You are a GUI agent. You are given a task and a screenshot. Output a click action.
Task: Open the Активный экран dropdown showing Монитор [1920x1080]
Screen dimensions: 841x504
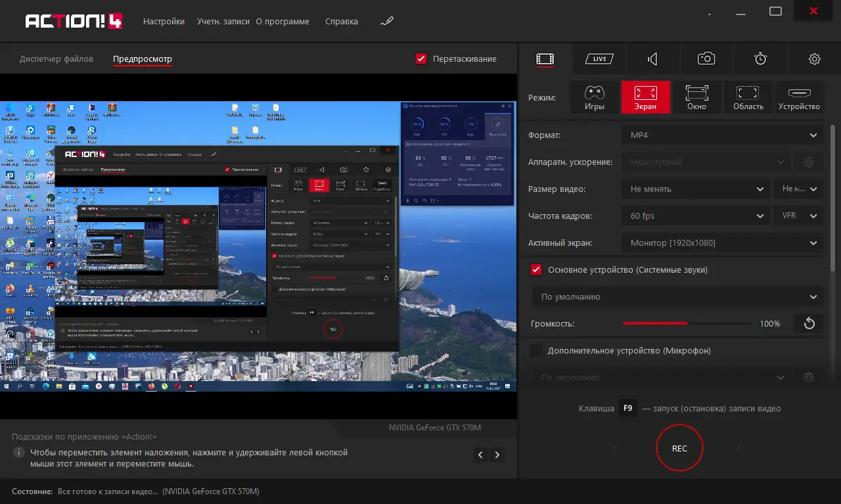tap(722, 243)
